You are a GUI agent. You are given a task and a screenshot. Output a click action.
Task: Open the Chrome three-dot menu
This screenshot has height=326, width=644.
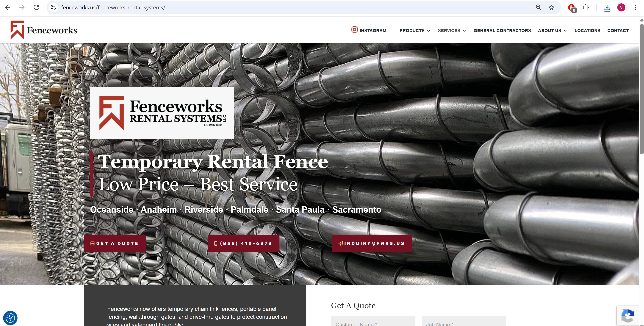[635, 8]
